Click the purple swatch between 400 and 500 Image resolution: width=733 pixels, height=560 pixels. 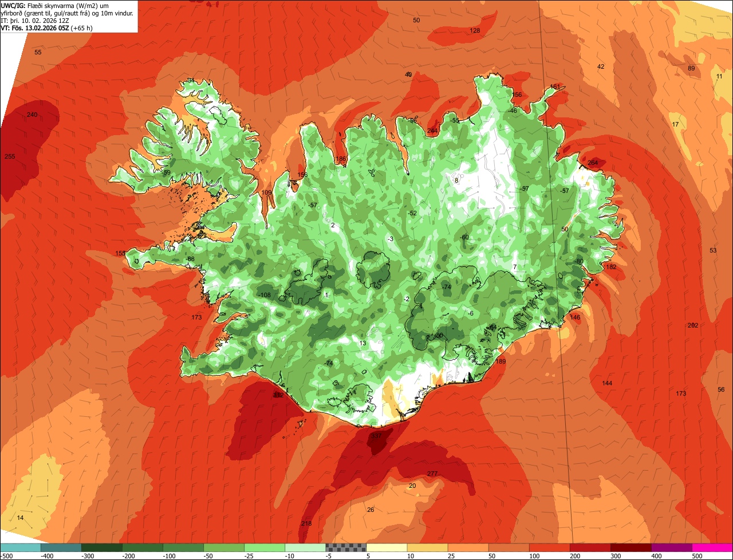coord(672,547)
